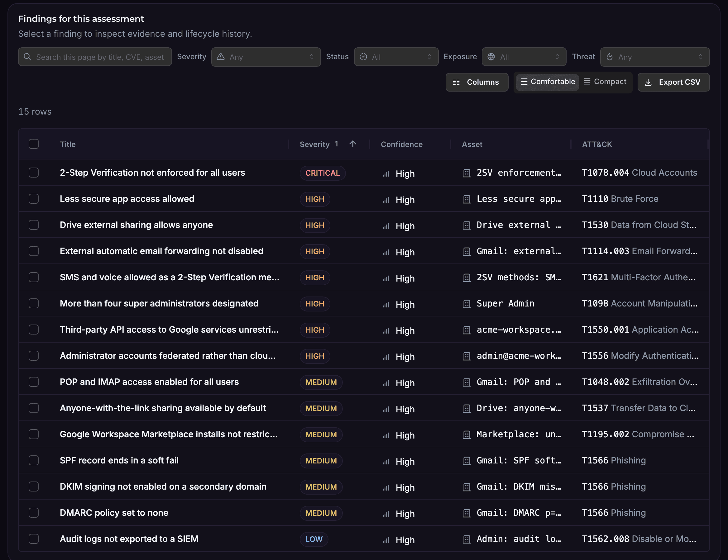Click the globe icon in the Exposure filter
The height and width of the screenshot is (560, 728).
click(x=491, y=57)
